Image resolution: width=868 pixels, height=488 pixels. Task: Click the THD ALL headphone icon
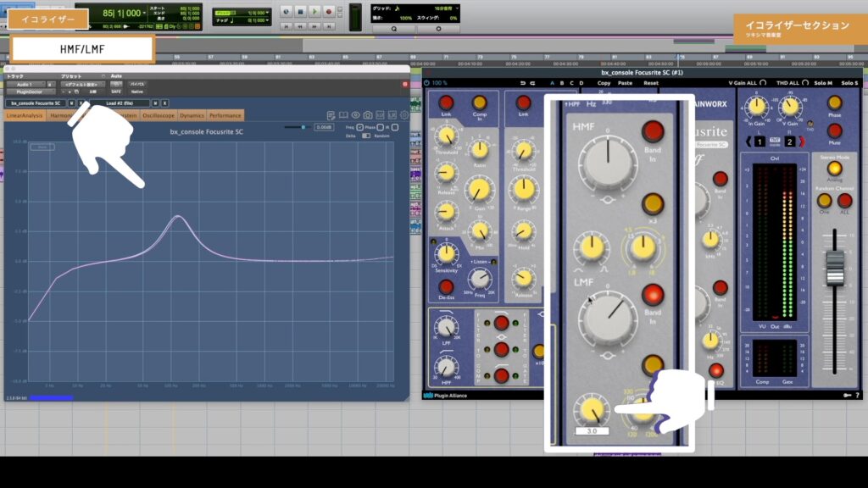click(805, 83)
